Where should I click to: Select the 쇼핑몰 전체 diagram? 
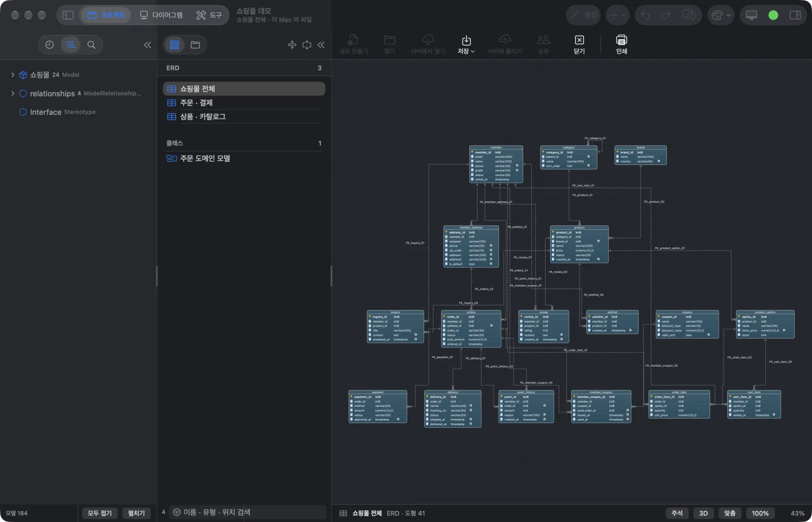(244, 89)
